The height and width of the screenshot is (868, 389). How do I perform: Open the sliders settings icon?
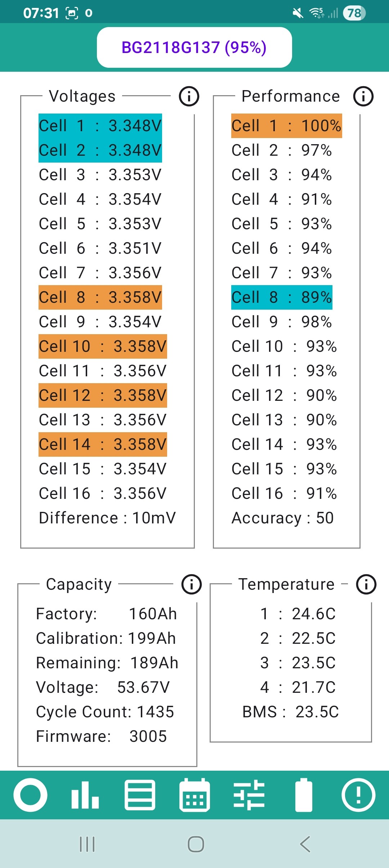pos(249,795)
